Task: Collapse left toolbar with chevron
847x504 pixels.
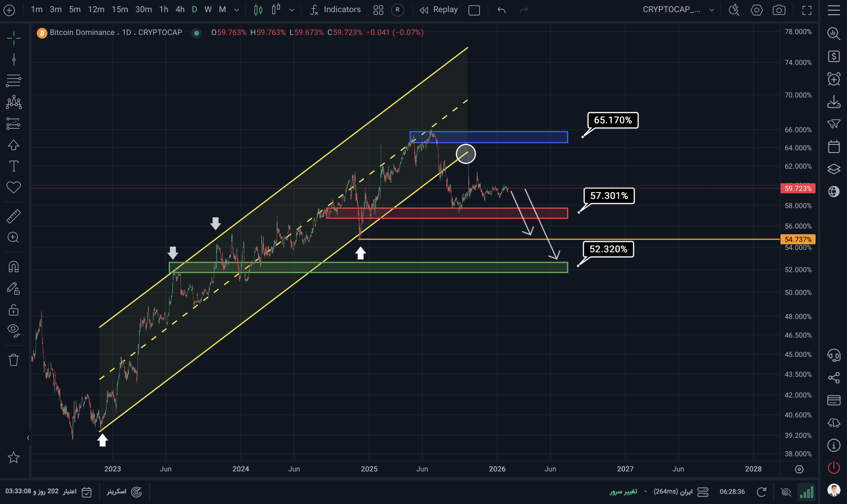Action: click(28, 438)
